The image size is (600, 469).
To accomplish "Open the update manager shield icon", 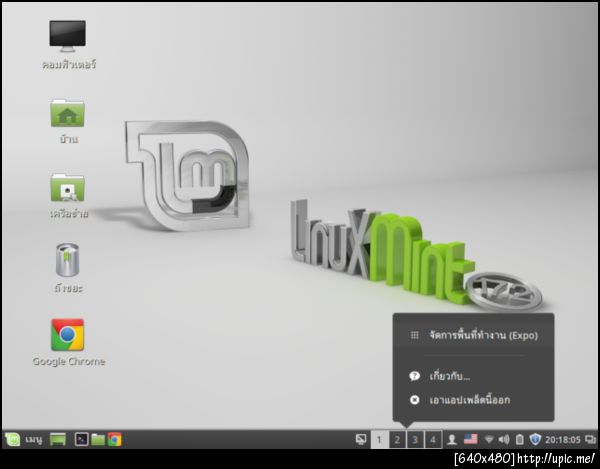I will (535, 440).
